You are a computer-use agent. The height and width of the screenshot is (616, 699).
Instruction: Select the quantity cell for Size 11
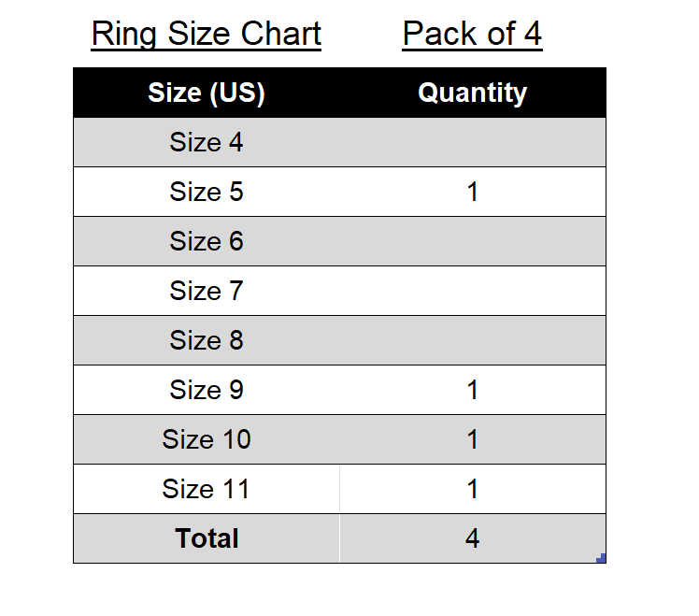coord(472,489)
